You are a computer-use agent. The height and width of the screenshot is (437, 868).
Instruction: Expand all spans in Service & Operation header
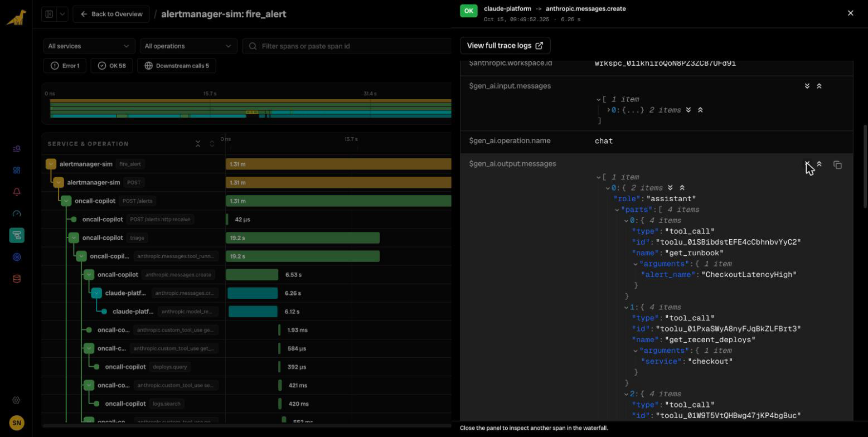tap(212, 144)
